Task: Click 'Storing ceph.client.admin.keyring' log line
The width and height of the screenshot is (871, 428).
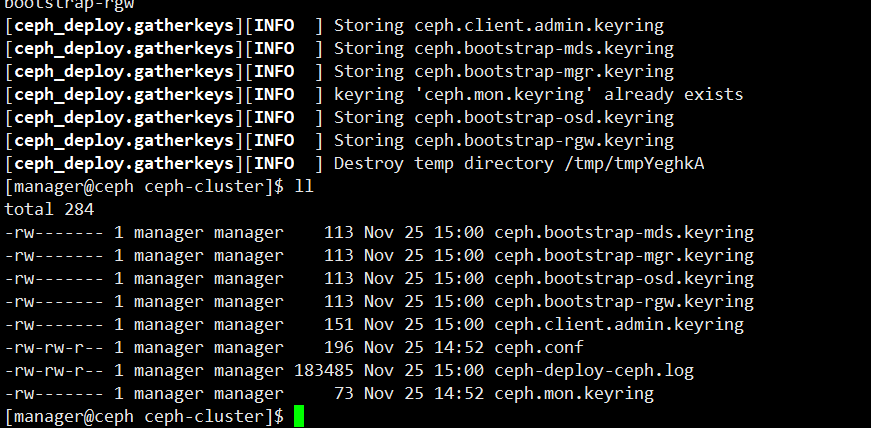Action: 499,26
